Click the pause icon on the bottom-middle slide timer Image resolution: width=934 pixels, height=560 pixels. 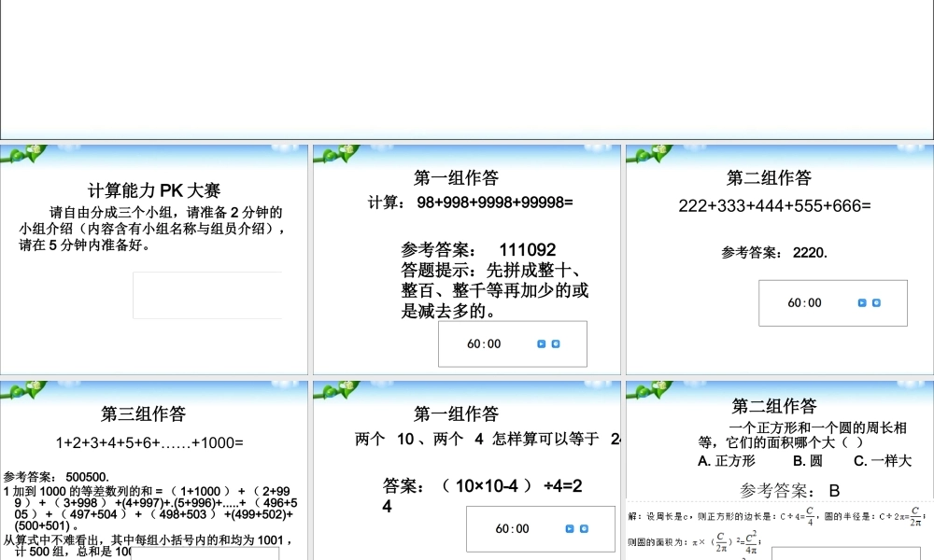pos(584,528)
